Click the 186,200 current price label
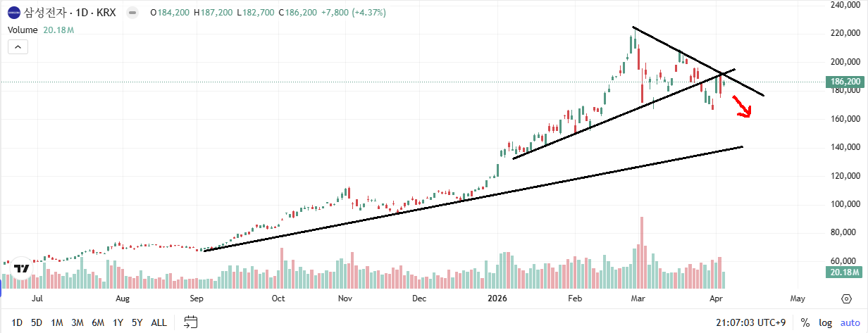 (845, 82)
